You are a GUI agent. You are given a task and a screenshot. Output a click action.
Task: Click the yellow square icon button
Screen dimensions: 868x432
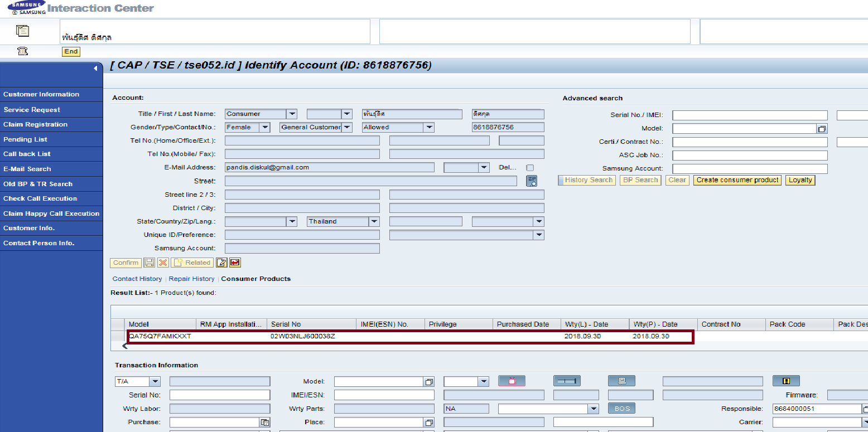(786, 381)
